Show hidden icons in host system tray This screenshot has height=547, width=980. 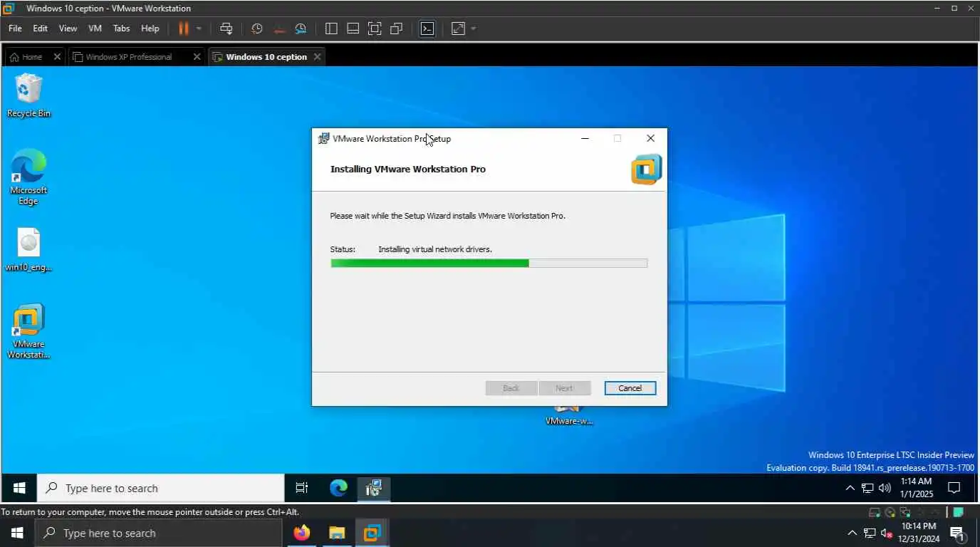pyautogui.click(x=852, y=533)
